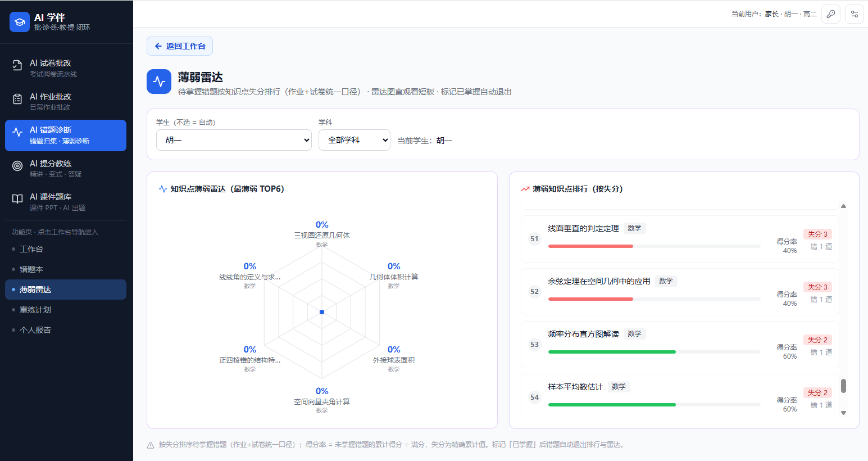Open AI 作业批改 clipboard icon
Screen dimensions: 868x461
[x=17, y=99]
